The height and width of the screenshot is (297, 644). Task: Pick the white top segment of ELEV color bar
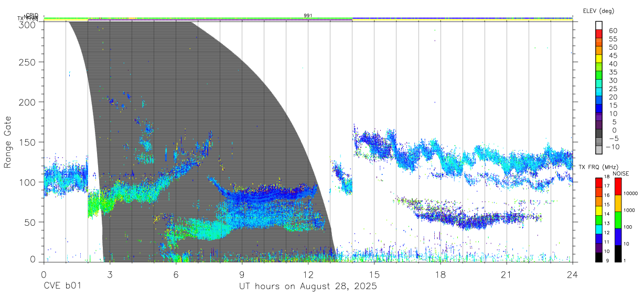coord(599,26)
